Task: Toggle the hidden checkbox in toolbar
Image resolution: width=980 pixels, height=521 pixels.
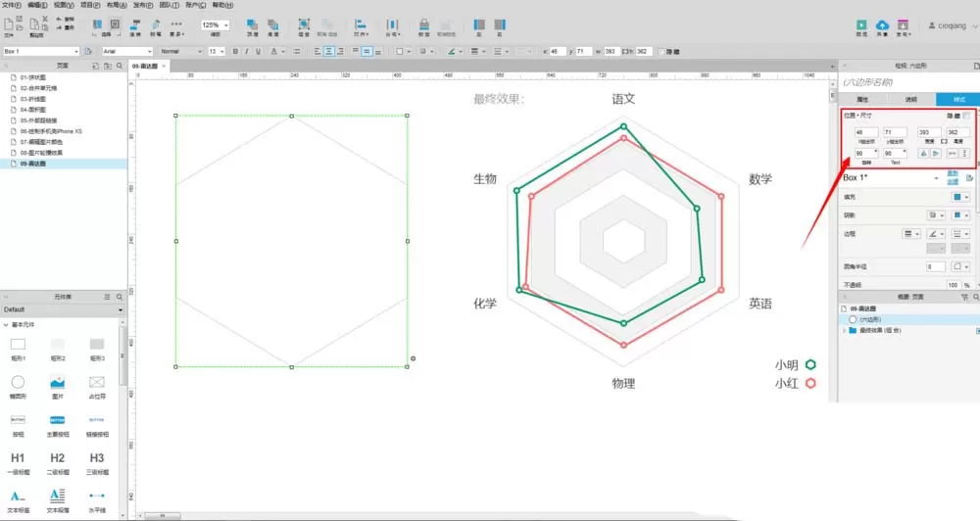Action: pyautogui.click(x=661, y=51)
